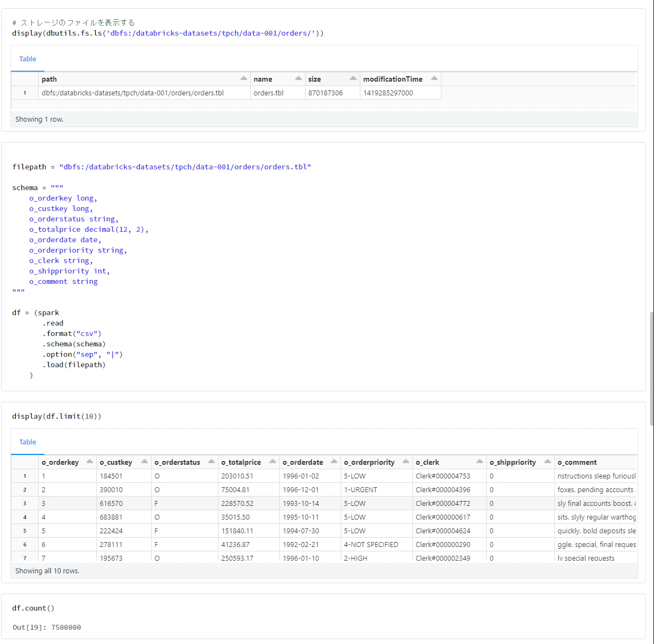Sort by the o_orderstatus column arrow
654x644 pixels.
pos(211,461)
